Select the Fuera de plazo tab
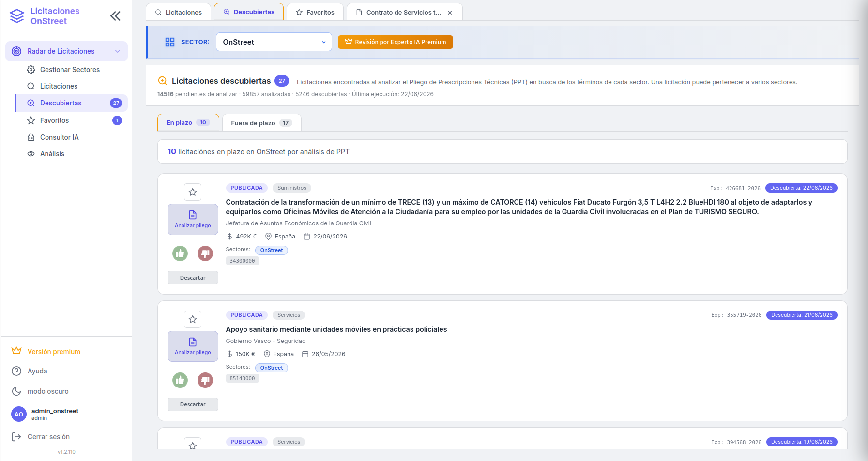 [261, 123]
